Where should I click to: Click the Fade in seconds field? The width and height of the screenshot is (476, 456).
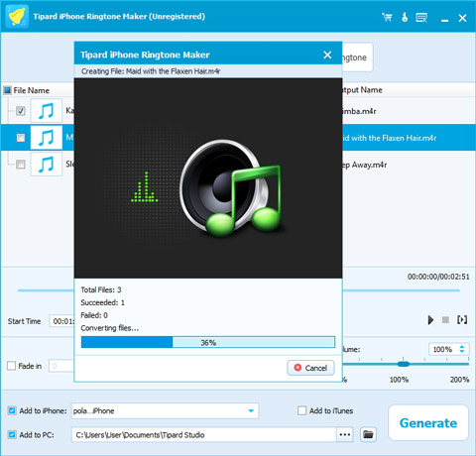(61, 366)
